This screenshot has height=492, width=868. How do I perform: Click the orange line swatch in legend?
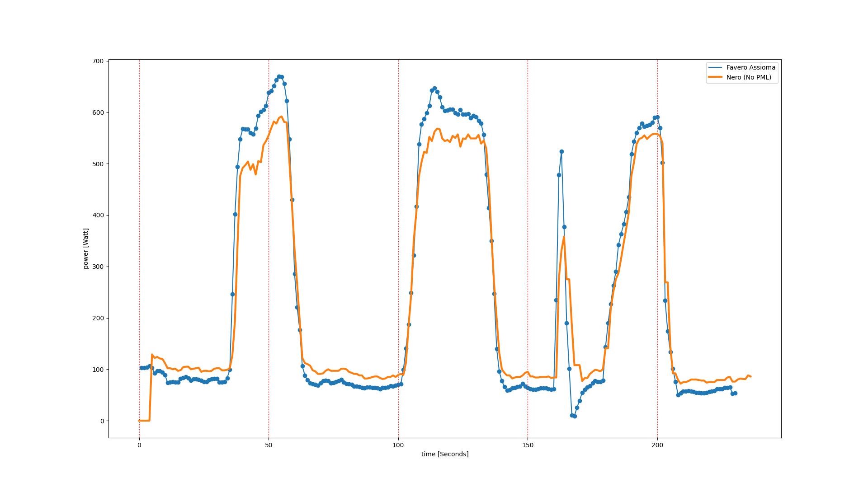tap(715, 77)
